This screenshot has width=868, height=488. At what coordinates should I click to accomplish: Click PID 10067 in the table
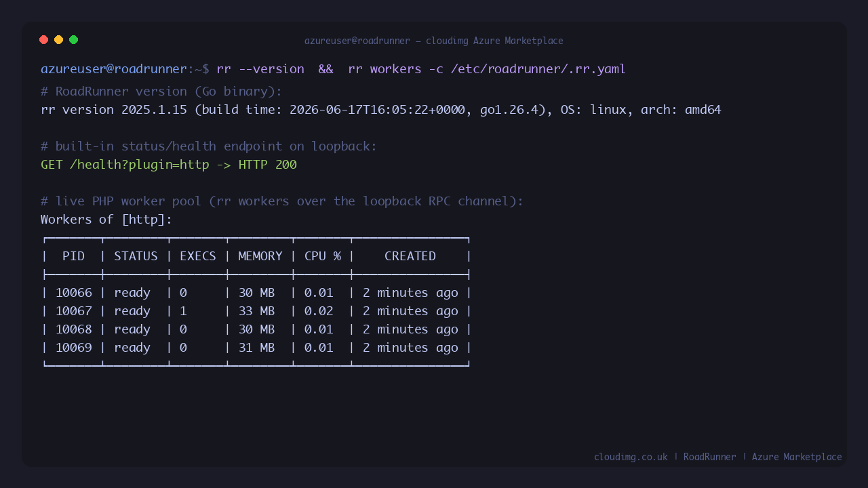[73, 311]
